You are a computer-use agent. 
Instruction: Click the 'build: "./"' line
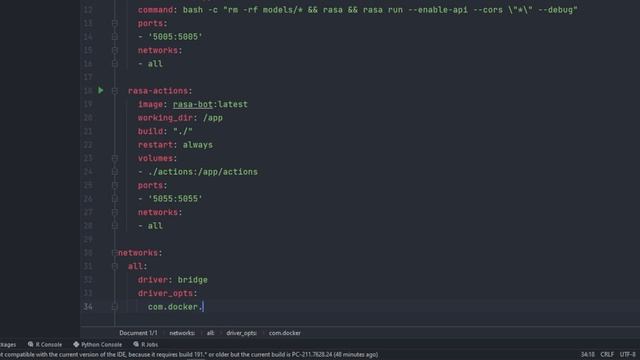[165, 131]
